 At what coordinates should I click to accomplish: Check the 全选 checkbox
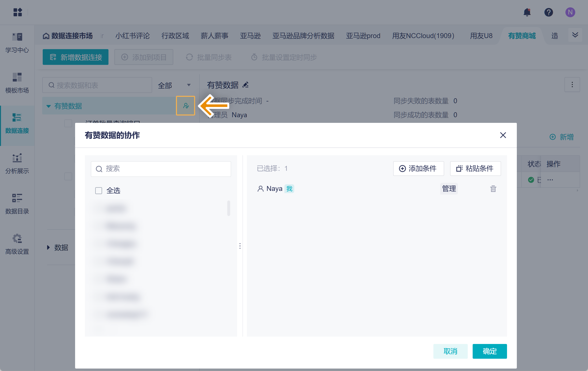pyautogui.click(x=99, y=191)
